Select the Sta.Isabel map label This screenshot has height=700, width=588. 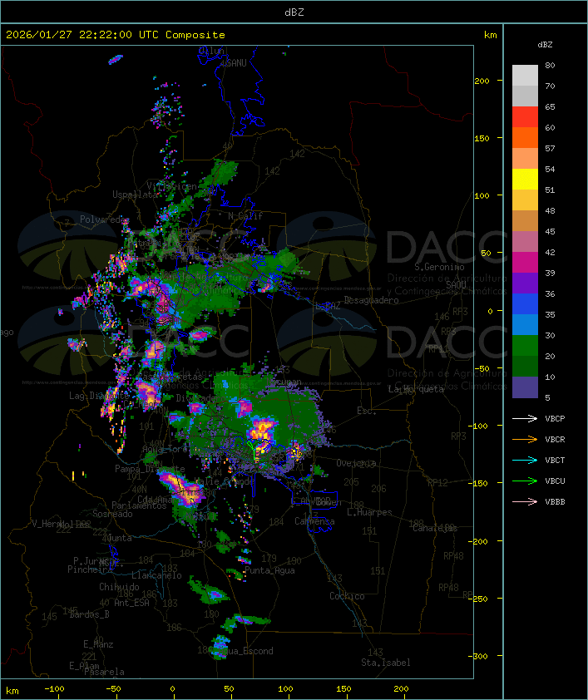385,663
